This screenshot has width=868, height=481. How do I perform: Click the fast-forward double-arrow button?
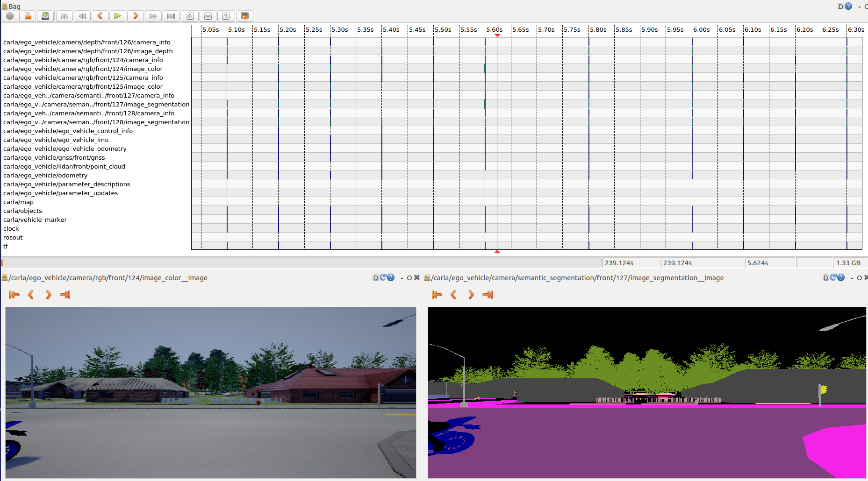coord(153,16)
